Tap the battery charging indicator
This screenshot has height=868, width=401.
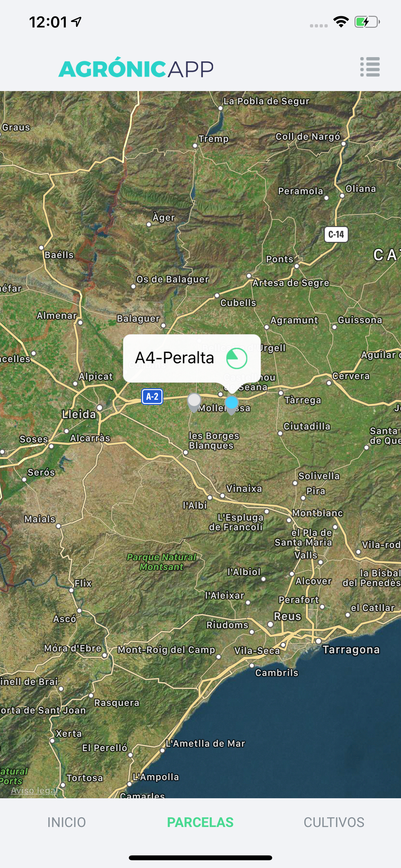[x=367, y=22]
